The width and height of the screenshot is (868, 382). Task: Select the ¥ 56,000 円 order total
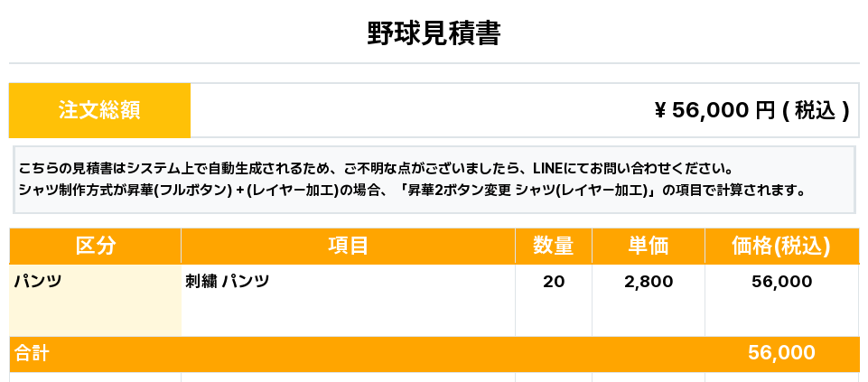pyautogui.click(x=714, y=110)
